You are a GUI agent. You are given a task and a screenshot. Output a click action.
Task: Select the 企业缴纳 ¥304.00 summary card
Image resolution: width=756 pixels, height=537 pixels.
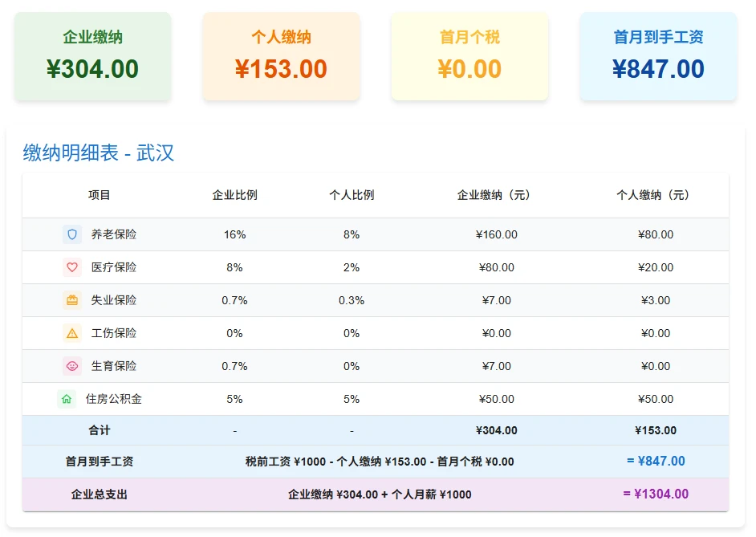(x=92, y=56)
